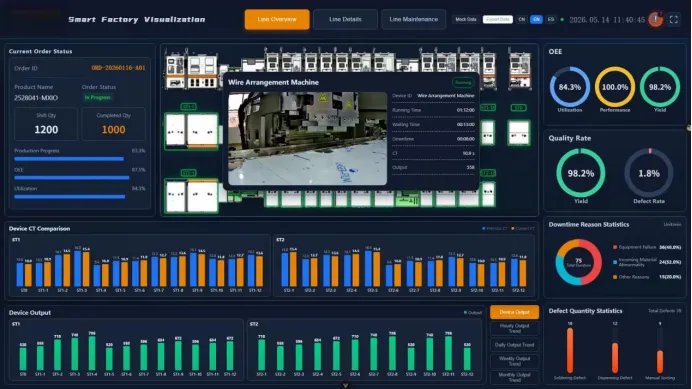Toggle Previous CT legend in CT comparison
Screen dimensions: 692x389
pyautogui.click(x=494, y=228)
